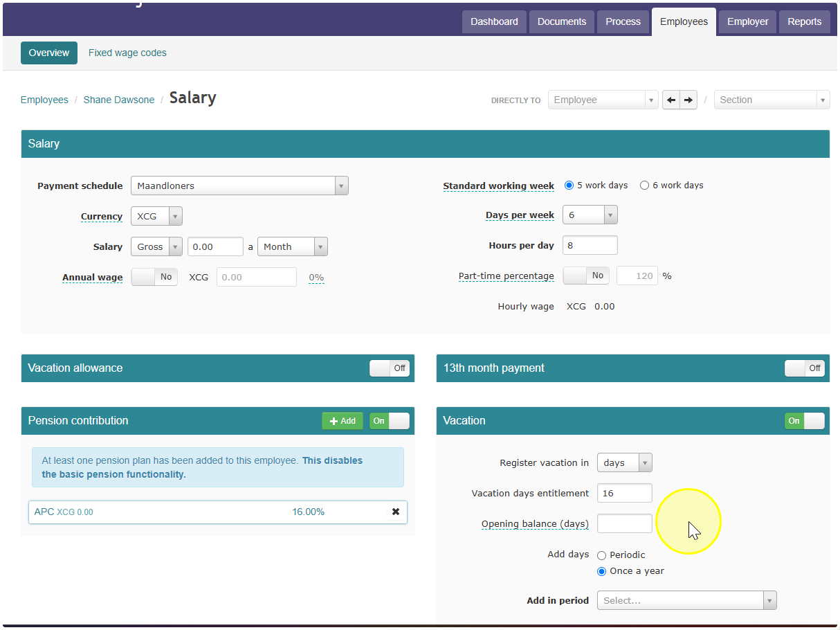Go to previous employee arrow

(x=671, y=100)
